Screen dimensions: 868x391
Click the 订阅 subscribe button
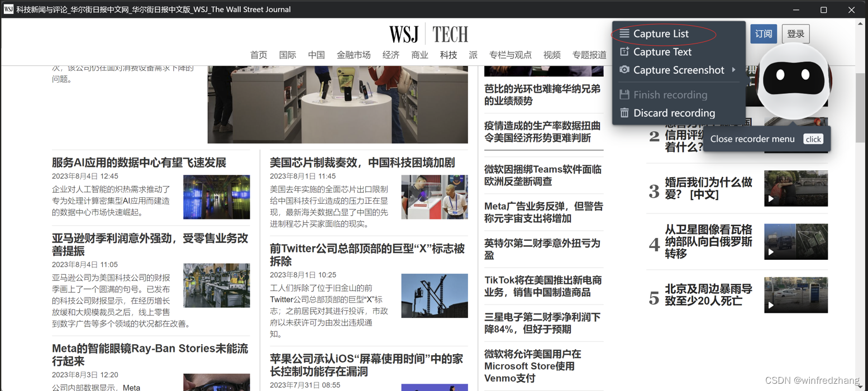coord(764,34)
